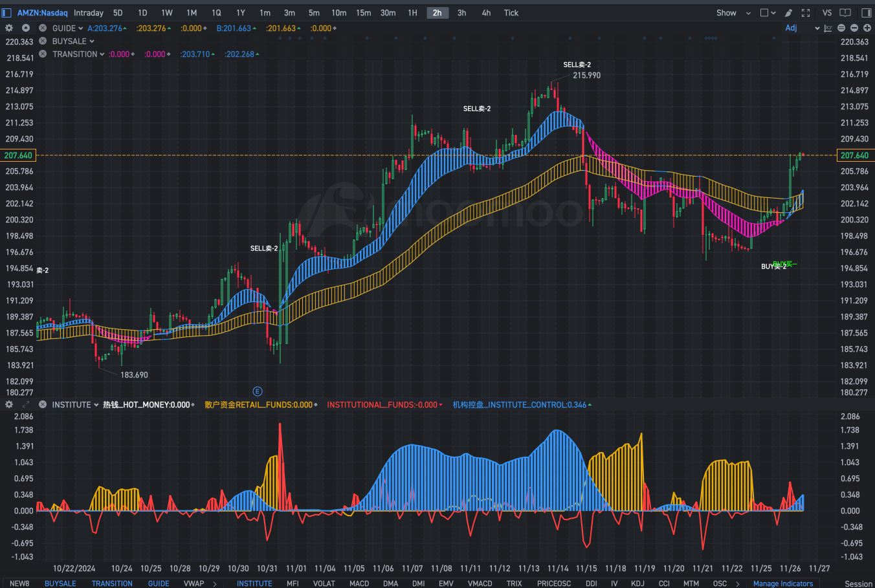Open the book guide icon
Image resolution: width=875 pixels, height=588 pixels.
pos(845,12)
